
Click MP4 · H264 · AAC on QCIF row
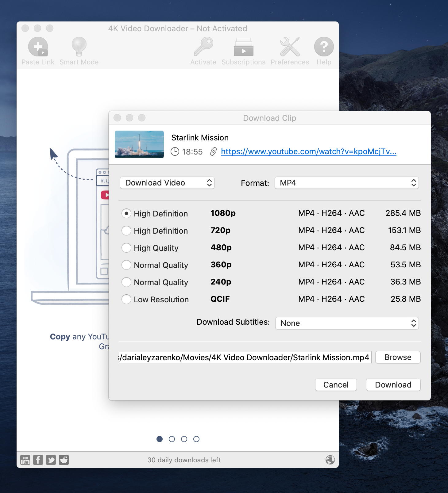331,299
